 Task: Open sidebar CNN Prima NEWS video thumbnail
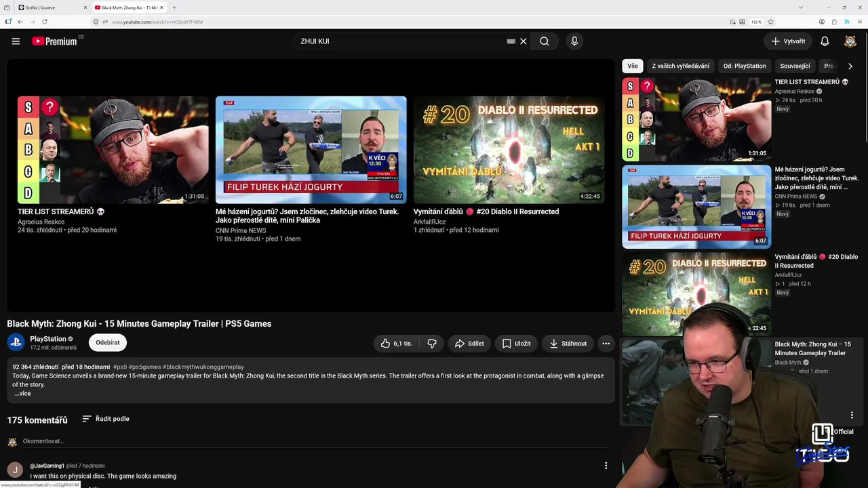696,207
